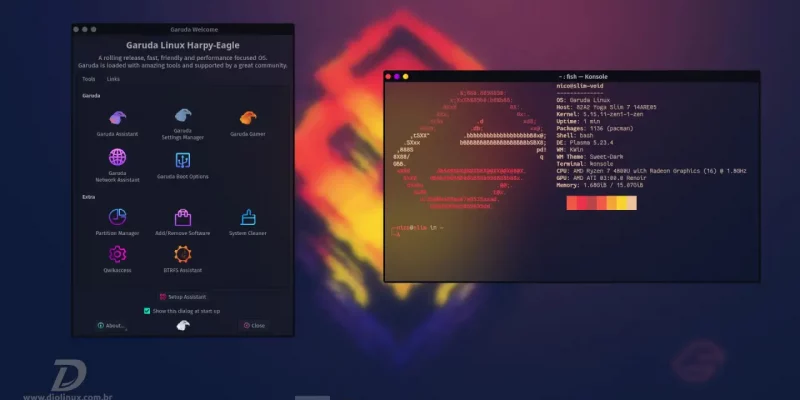The width and height of the screenshot is (800, 400).
Task: Launch Partition Manager
Action: [x=117, y=222]
